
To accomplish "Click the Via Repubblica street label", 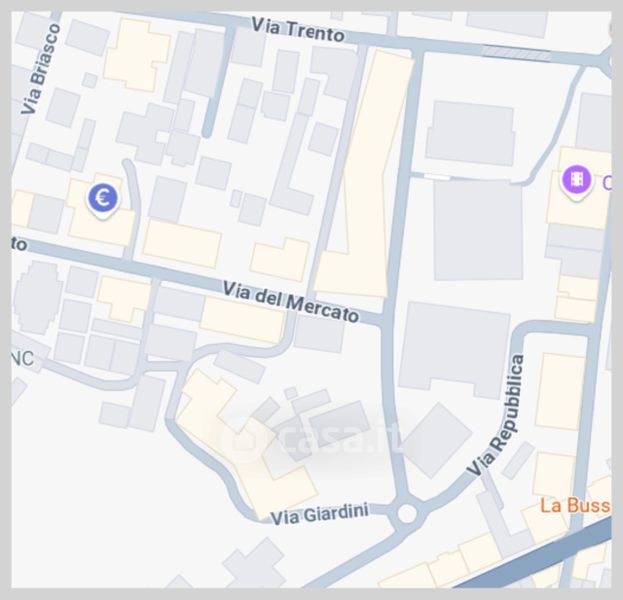I will tap(497, 415).
